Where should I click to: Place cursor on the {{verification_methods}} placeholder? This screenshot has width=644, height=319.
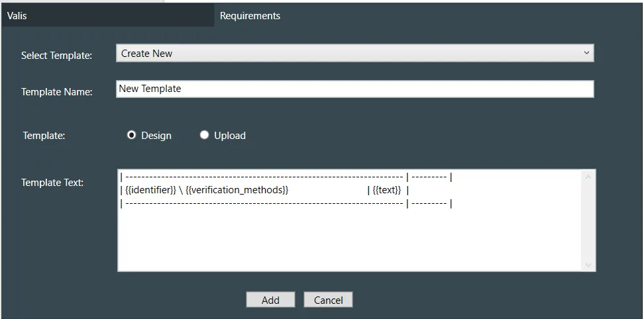[x=237, y=191]
